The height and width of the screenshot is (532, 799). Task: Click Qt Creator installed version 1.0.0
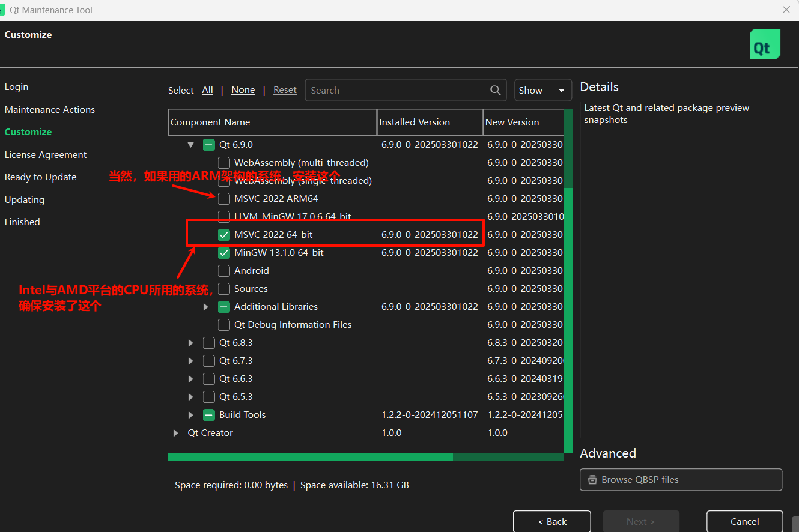(x=392, y=433)
